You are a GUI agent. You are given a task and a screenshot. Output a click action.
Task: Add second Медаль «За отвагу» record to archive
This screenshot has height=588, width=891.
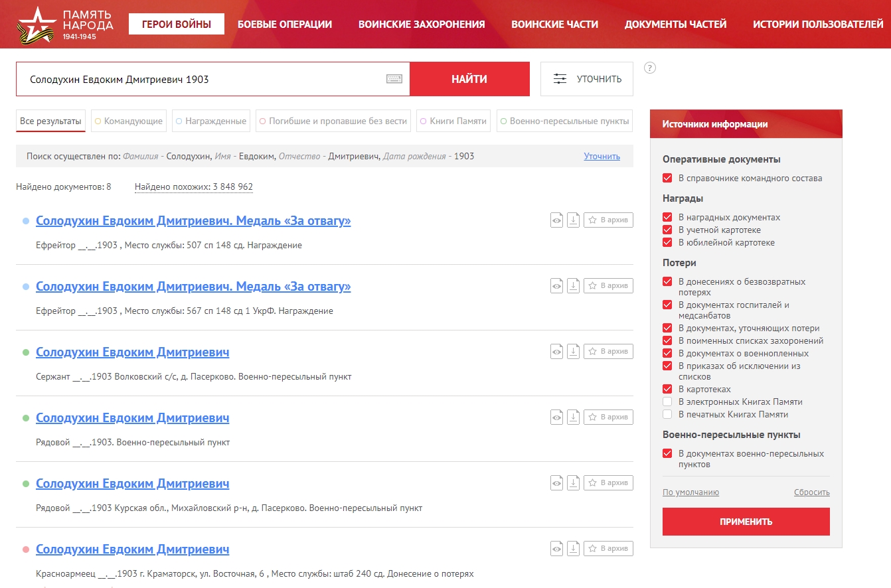pos(608,286)
